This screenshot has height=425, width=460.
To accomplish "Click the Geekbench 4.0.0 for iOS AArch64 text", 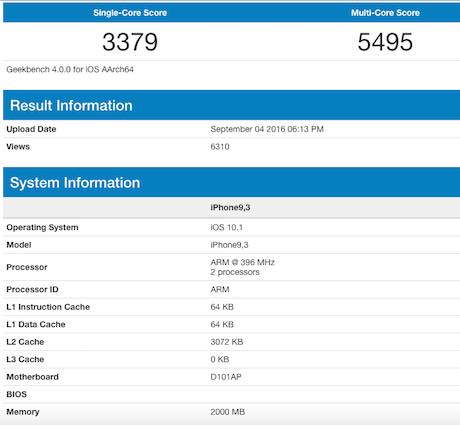I will pyautogui.click(x=70, y=69).
